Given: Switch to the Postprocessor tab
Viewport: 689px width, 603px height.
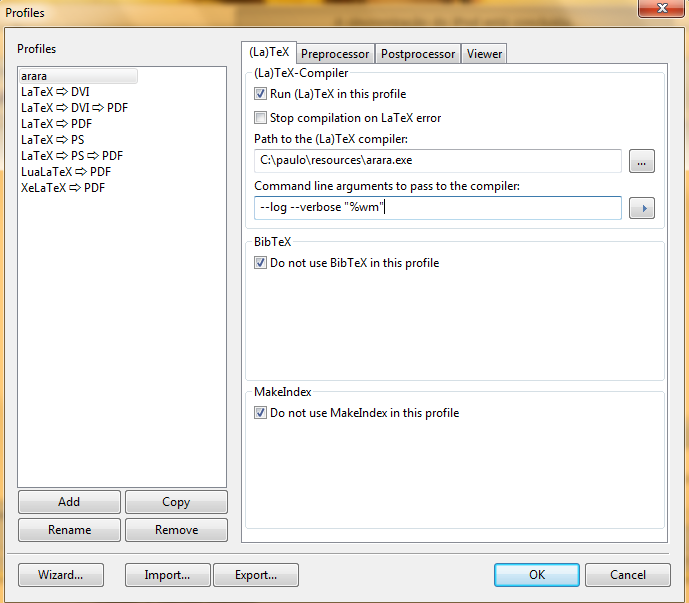Looking at the screenshot, I should [418, 54].
